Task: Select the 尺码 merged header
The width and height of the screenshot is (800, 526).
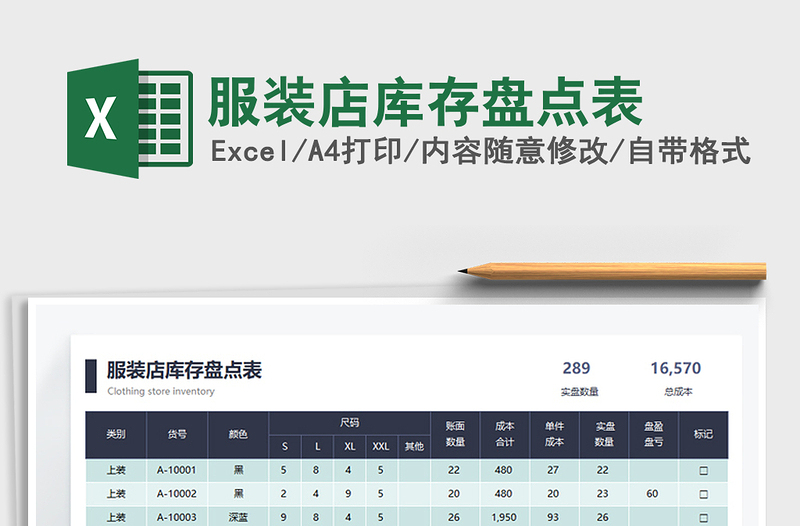Action: coord(349,423)
